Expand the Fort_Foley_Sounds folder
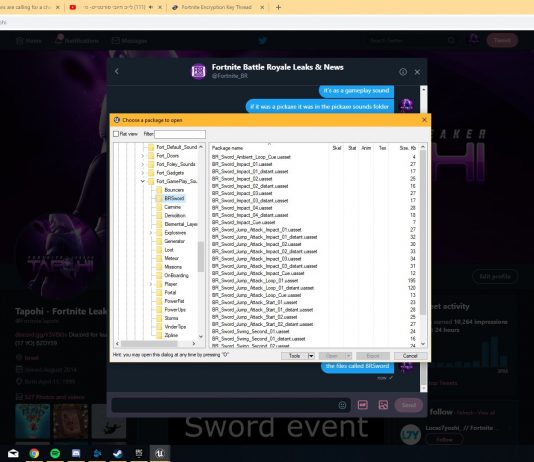Viewport: 534px width, 462px height. coord(143,164)
